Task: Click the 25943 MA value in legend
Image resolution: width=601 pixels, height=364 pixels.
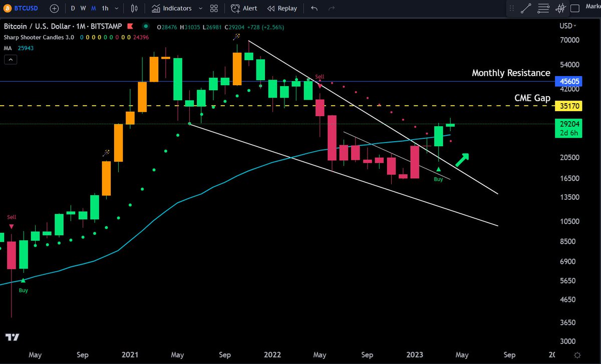Action: pyautogui.click(x=25, y=48)
